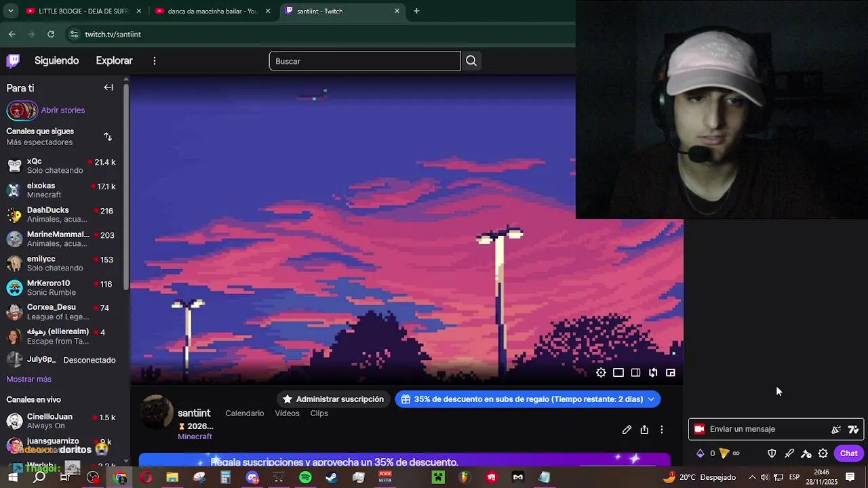
Task: Open the Minecraft creeper taskbar icon
Action: pos(438,478)
